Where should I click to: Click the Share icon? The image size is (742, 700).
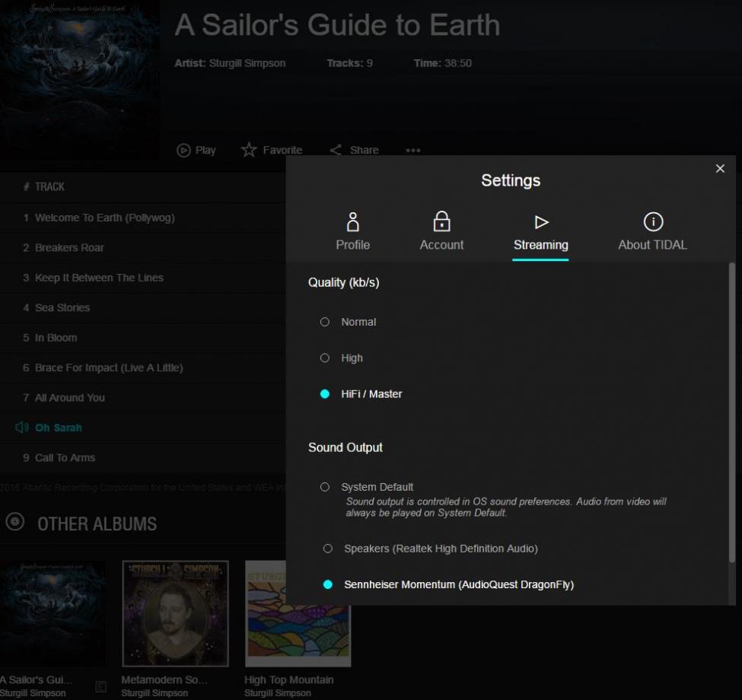(336, 150)
